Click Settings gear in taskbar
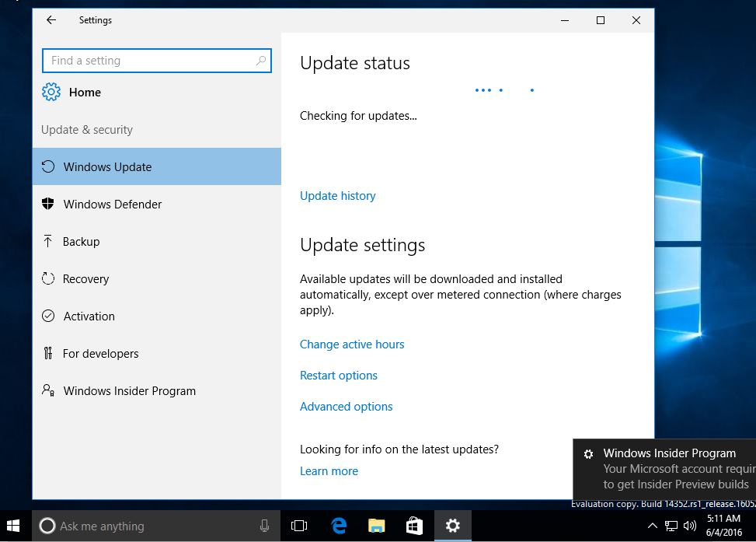This screenshot has width=756, height=542. pos(452,526)
